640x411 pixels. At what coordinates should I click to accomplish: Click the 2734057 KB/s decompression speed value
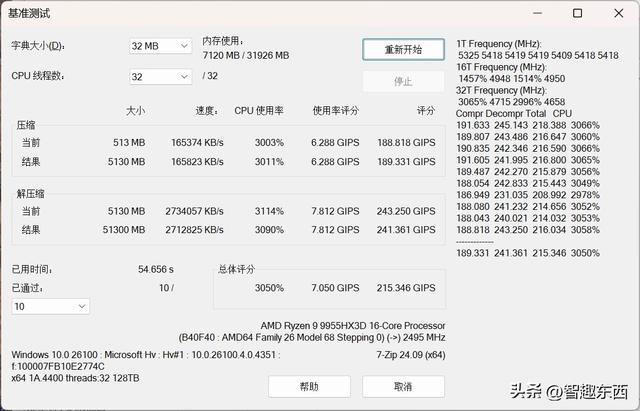click(x=194, y=211)
